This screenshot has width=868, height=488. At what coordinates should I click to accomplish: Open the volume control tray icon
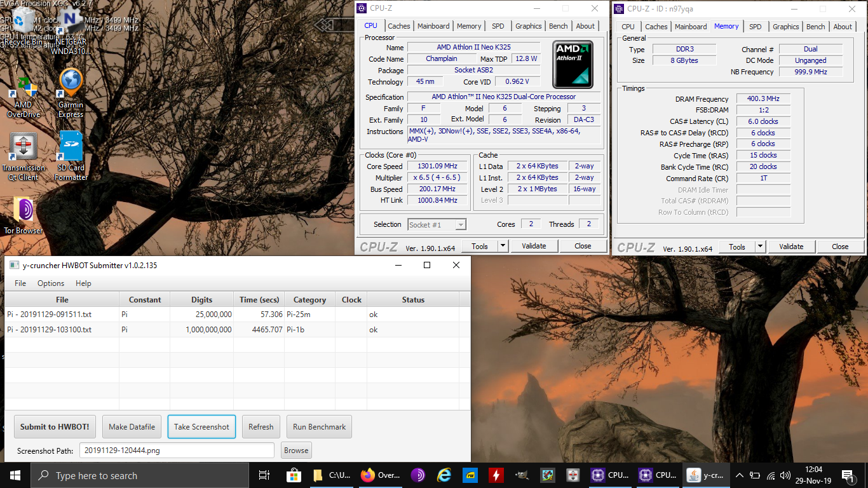point(785,475)
